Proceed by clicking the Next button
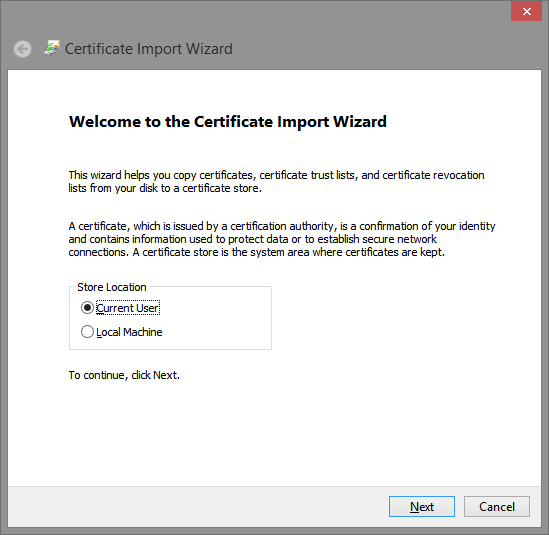The image size is (549, 535). (422, 506)
